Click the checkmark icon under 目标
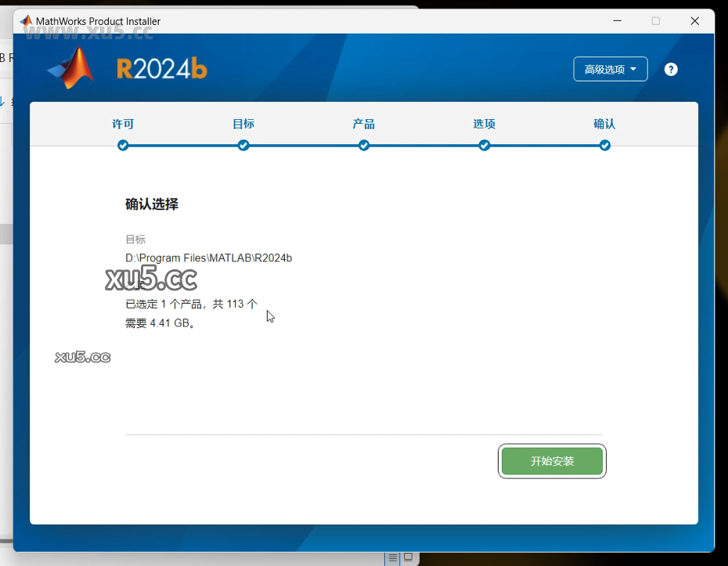Screen dimensions: 728x566 click(243, 145)
